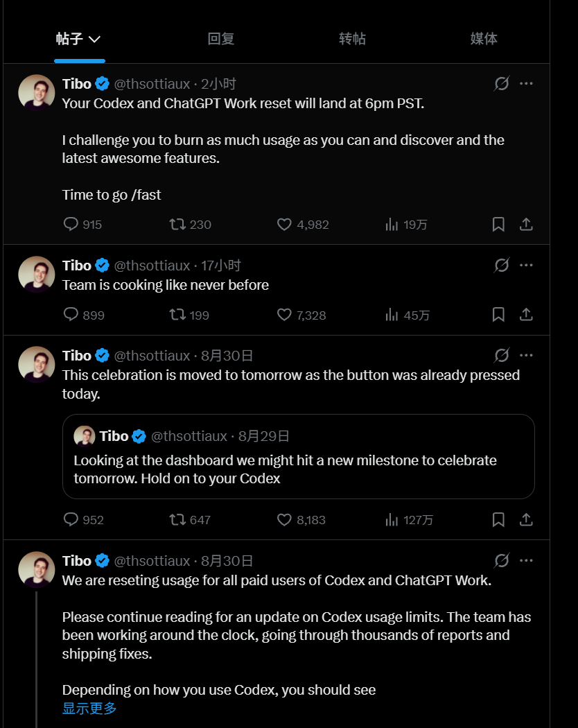
Task: Click Tibo's avatar on the first post
Action: [x=36, y=92]
